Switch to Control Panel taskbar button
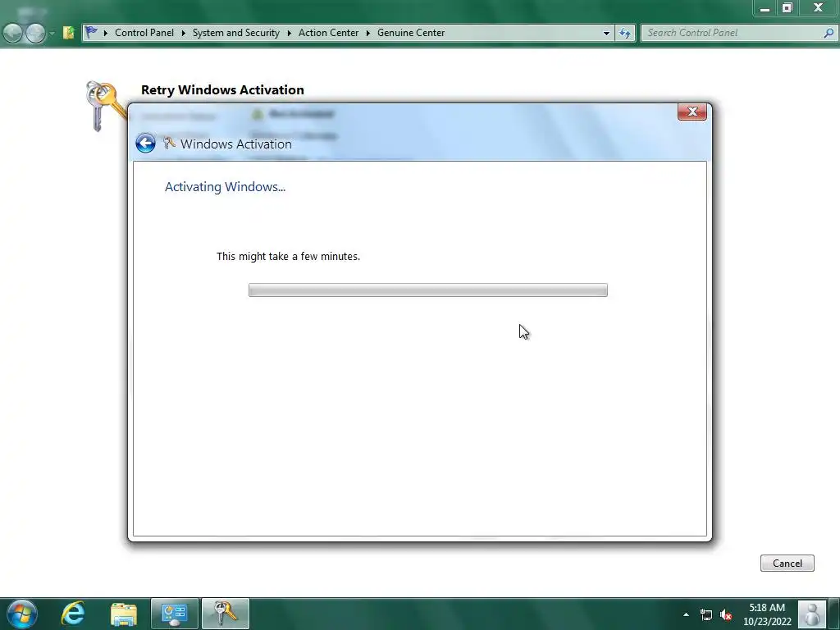Screen dimensions: 840x630 click(175, 614)
